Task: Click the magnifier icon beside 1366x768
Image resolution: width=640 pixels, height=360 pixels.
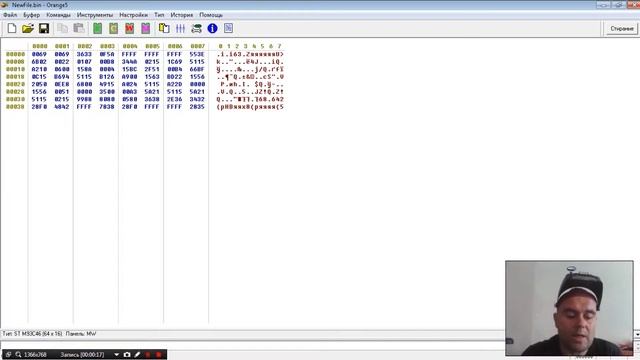Action: tap(18, 355)
